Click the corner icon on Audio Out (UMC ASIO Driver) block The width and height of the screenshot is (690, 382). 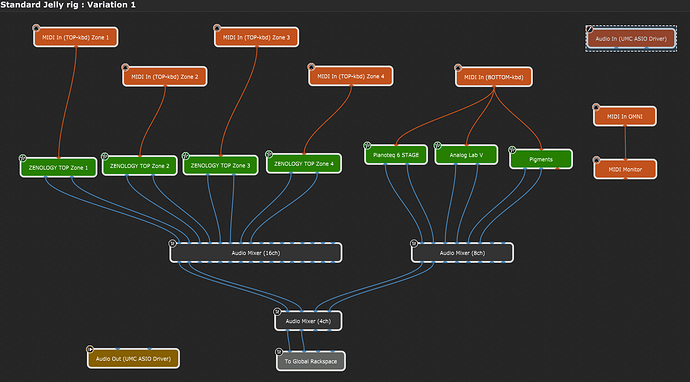(x=90, y=349)
